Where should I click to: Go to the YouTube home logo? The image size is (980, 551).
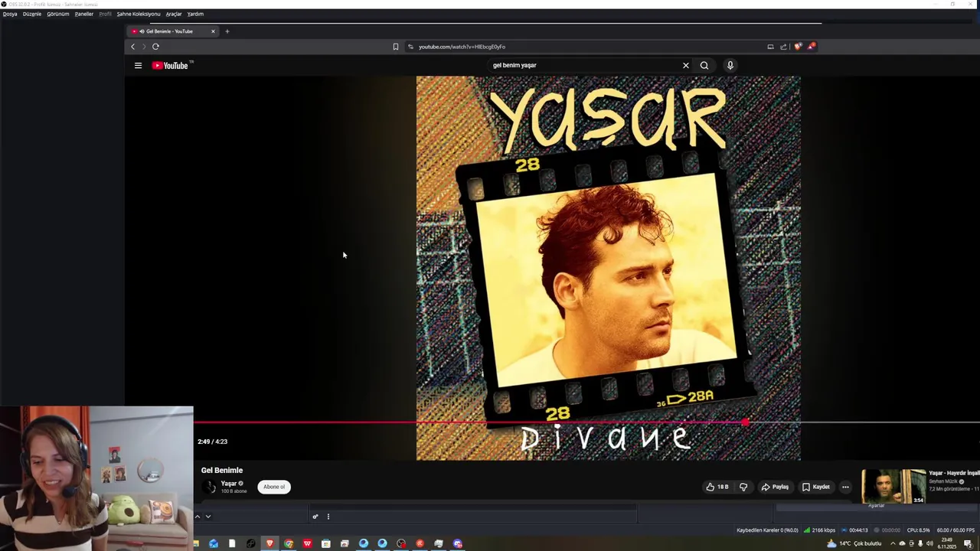point(170,65)
